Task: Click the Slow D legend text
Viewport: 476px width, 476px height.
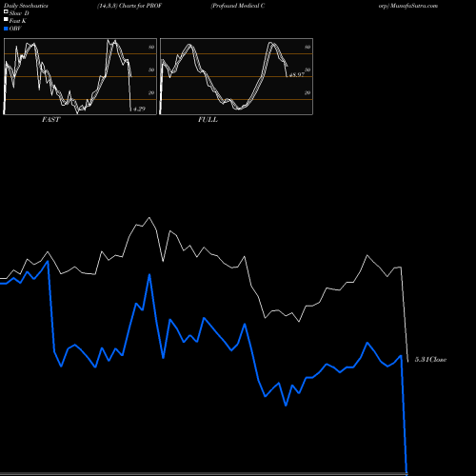Action: coord(19,13)
